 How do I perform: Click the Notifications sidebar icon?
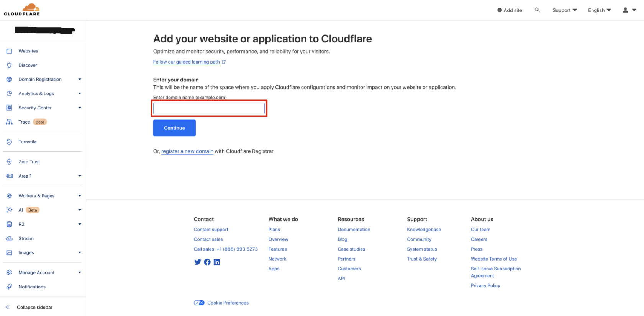pyautogui.click(x=9, y=287)
